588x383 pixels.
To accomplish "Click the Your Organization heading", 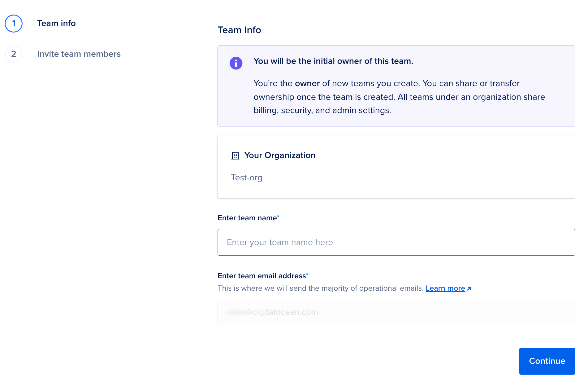I will point(280,155).
